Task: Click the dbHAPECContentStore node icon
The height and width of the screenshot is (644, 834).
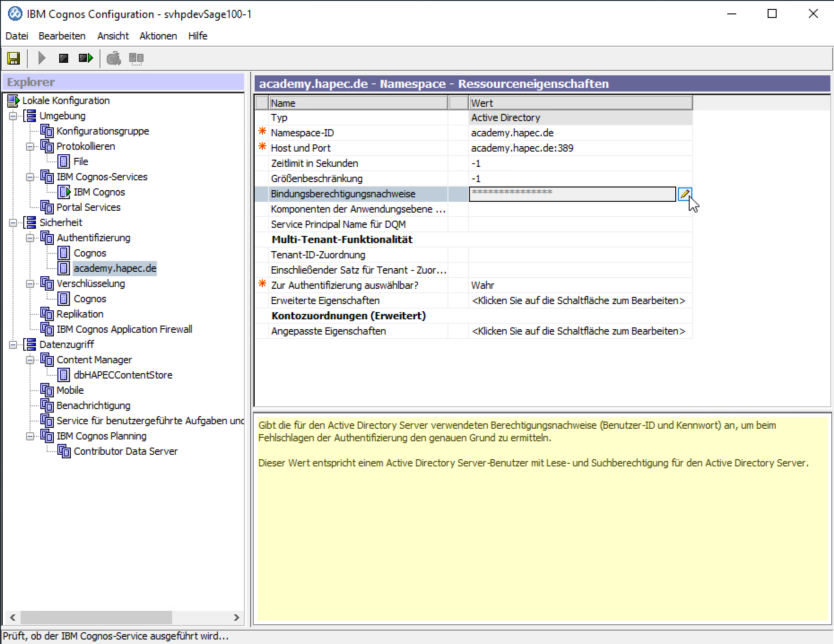Action: 64,375
